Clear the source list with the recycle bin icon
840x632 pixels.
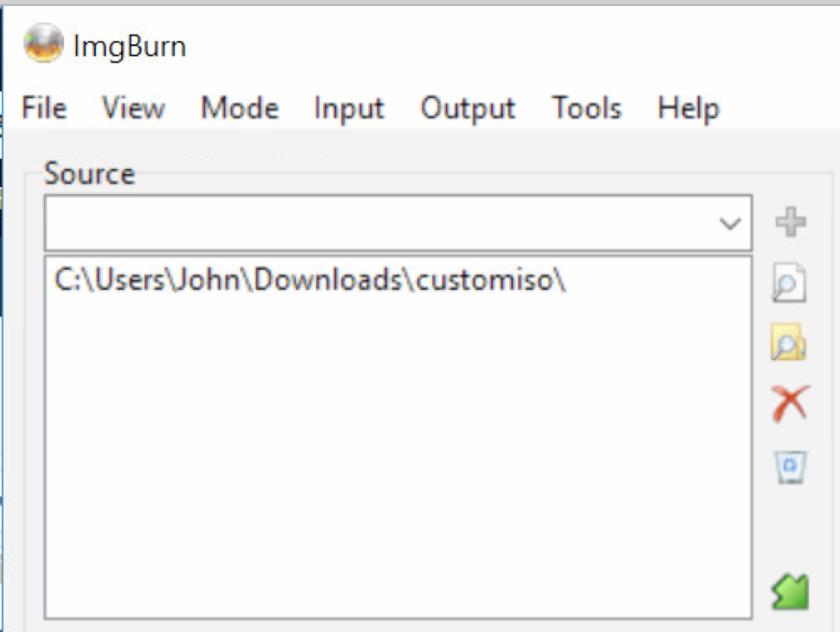click(790, 467)
